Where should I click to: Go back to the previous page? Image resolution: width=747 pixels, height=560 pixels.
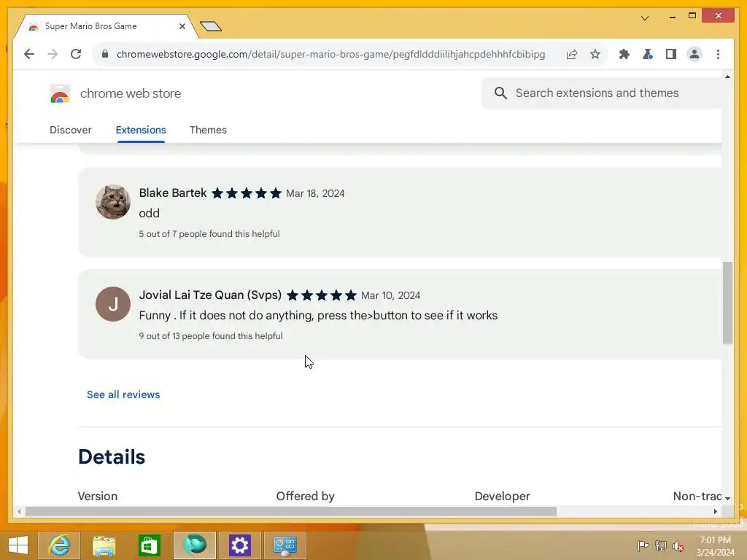coord(29,54)
